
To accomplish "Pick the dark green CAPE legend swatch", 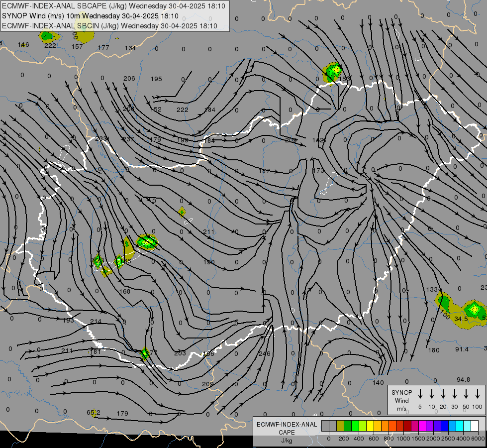I will point(348,426).
